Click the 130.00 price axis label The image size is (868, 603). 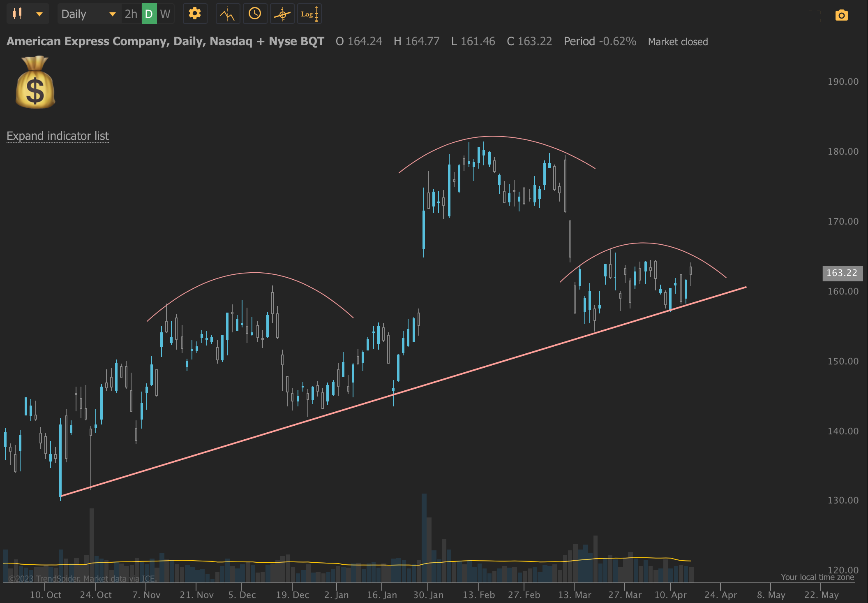point(843,500)
